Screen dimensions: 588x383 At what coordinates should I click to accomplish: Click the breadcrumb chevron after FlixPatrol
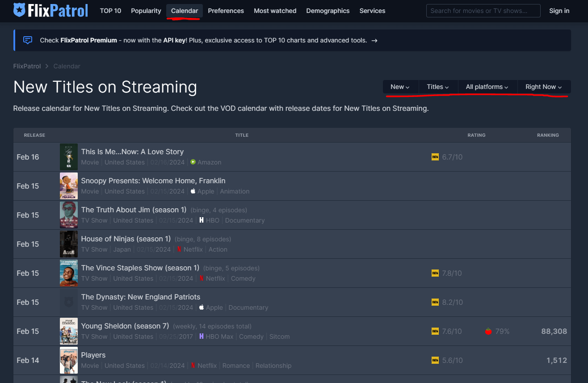tap(47, 66)
